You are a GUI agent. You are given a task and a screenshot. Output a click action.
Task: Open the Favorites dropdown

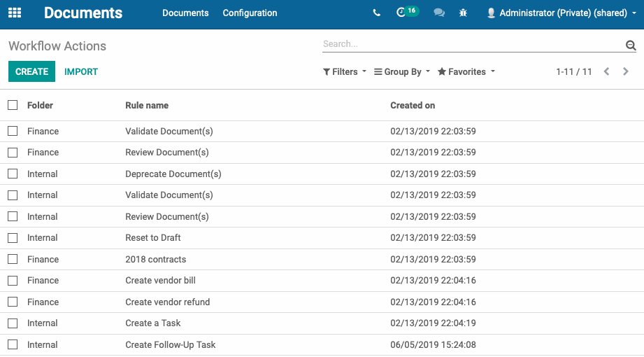466,71
